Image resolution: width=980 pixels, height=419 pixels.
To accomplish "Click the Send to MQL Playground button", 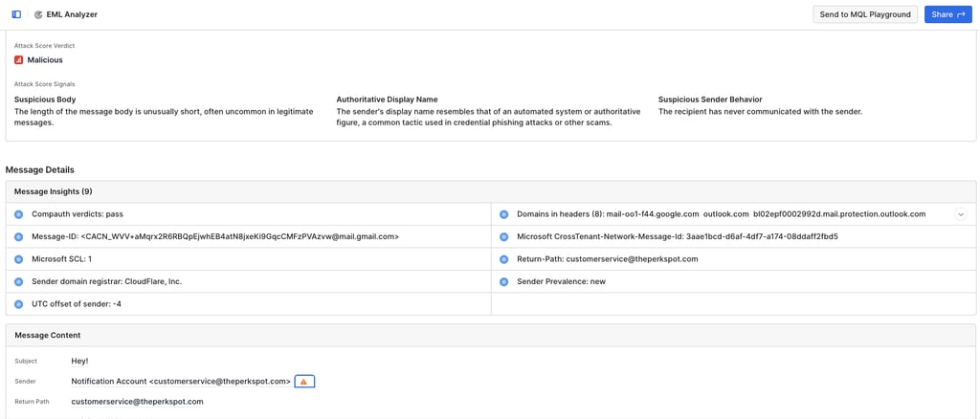I will pyautogui.click(x=865, y=14).
